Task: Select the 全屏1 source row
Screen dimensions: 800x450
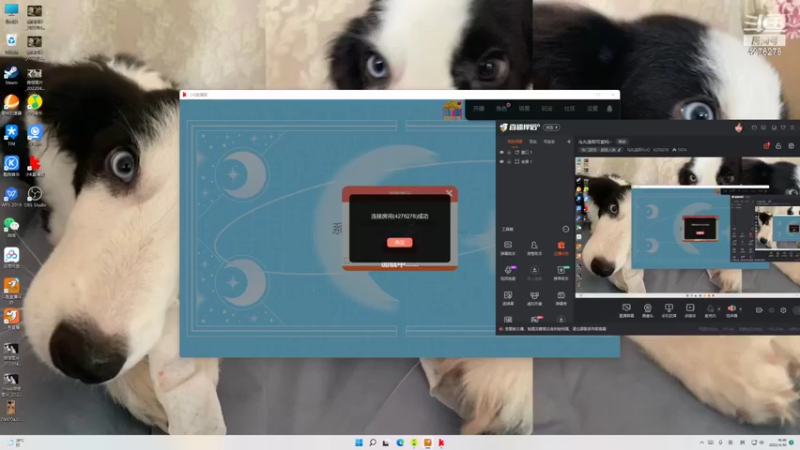Action: click(x=536, y=162)
